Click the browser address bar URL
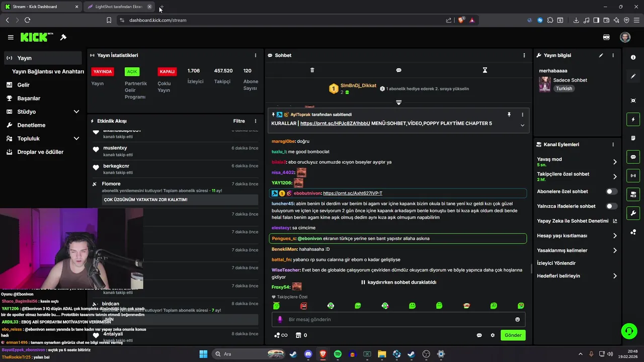The width and height of the screenshot is (644, 362). click(x=157, y=20)
